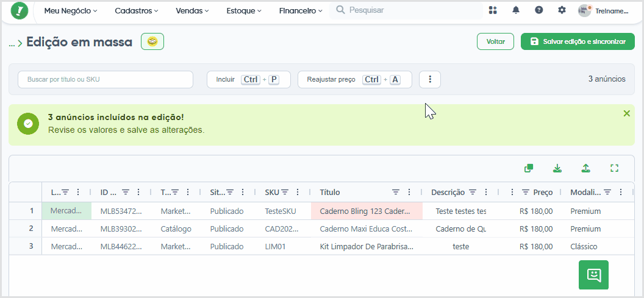The width and height of the screenshot is (644, 298).
Task: Focus the Buscar por título ou SKU field
Action: (106, 80)
